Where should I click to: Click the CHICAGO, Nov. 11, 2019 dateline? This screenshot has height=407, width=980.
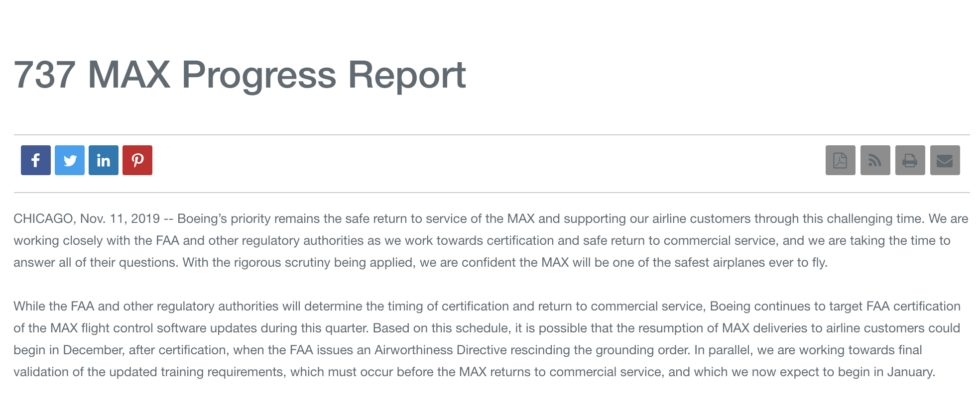pos(87,219)
